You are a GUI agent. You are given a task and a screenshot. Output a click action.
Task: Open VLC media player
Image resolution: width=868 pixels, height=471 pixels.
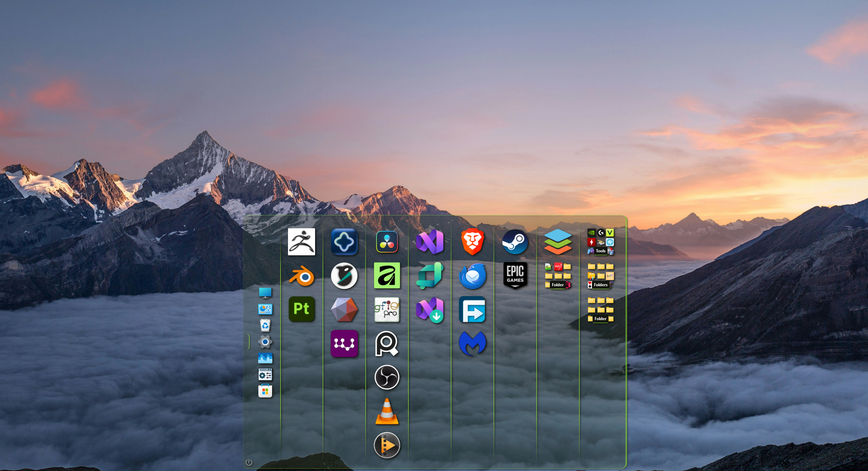tap(387, 412)
